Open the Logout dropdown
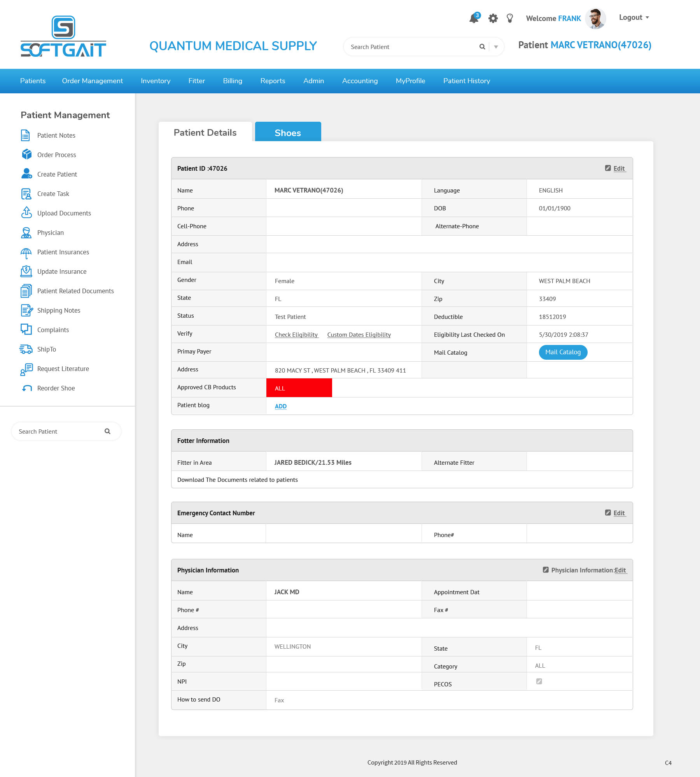This screenshot has height=777, width=700. [x=634, y=17]
